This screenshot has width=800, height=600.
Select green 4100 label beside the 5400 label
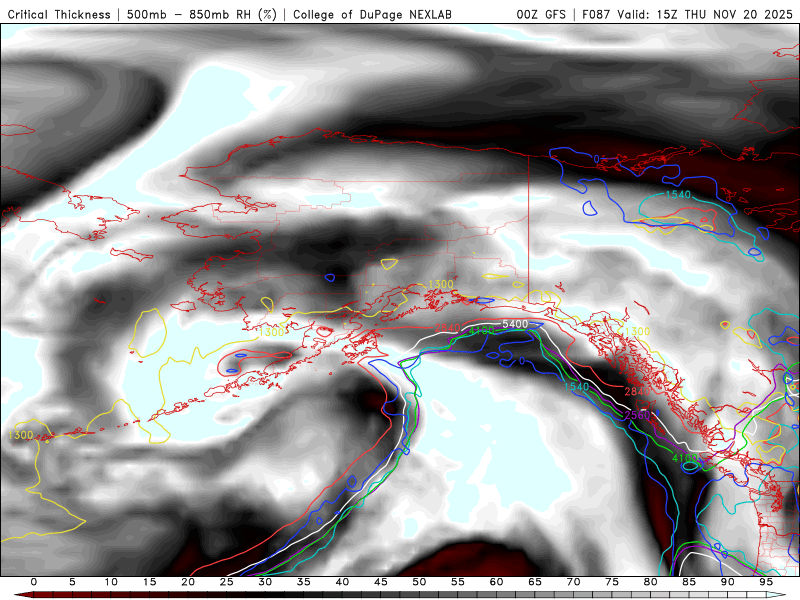click(481, 331)
